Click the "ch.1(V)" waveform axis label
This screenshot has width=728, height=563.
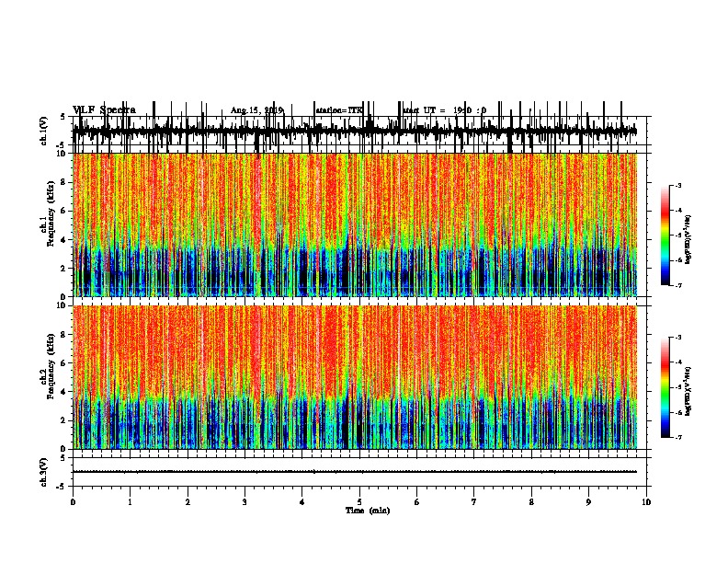pyautogui.click(x=43, y=131)
